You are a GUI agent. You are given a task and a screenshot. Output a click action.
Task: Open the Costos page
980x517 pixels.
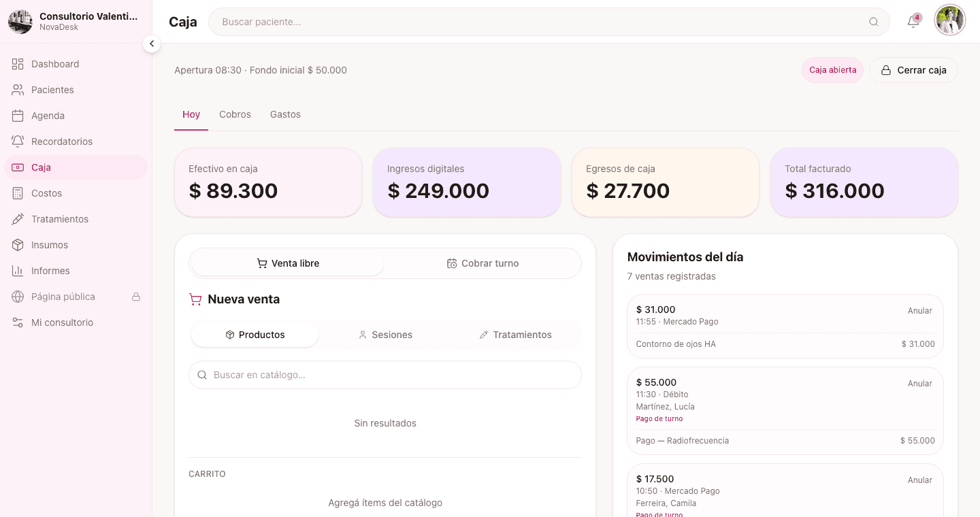(x=76, y=193)
